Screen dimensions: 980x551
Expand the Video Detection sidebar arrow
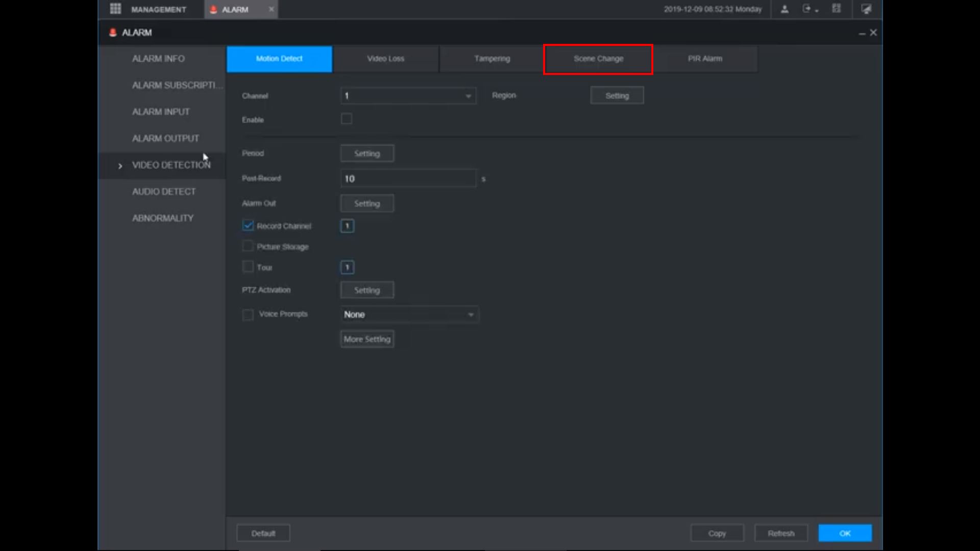coord(120,166)
